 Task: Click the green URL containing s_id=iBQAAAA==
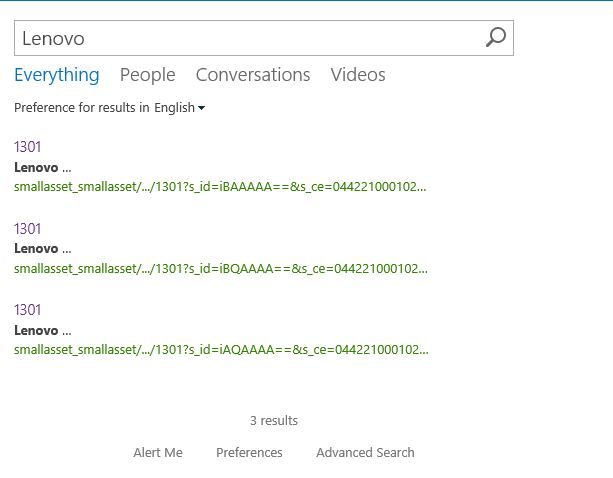(x=221, y=269)
